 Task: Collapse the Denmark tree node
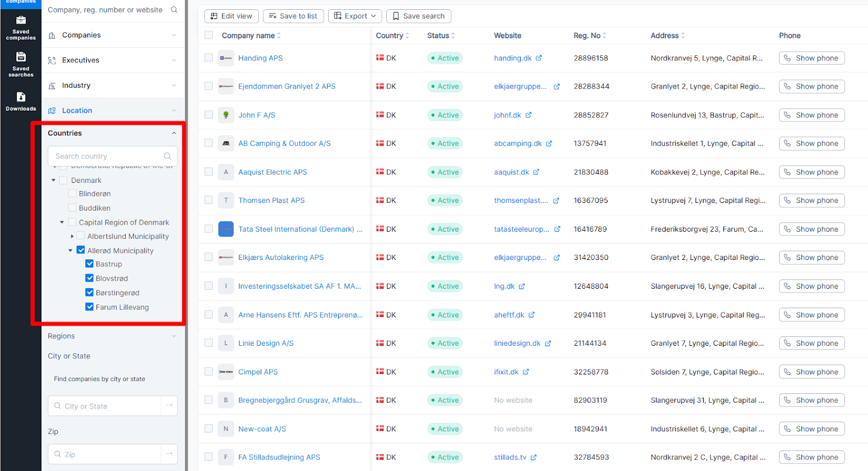point(54,180)
